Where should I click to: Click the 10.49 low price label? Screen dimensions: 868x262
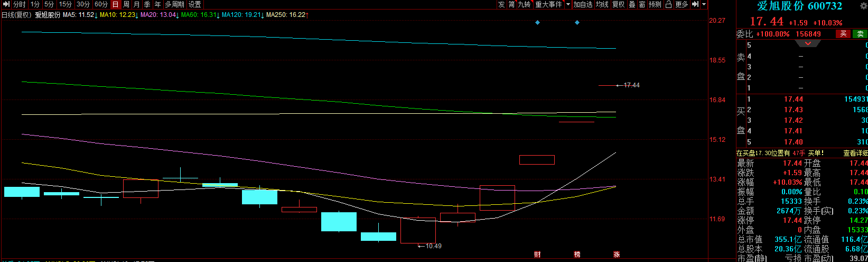coord(433,246)
